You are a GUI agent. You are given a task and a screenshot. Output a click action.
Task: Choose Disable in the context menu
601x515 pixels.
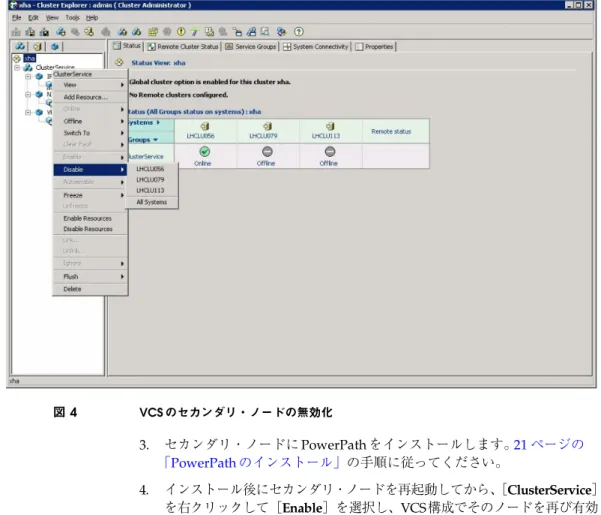tap(90, 169)
